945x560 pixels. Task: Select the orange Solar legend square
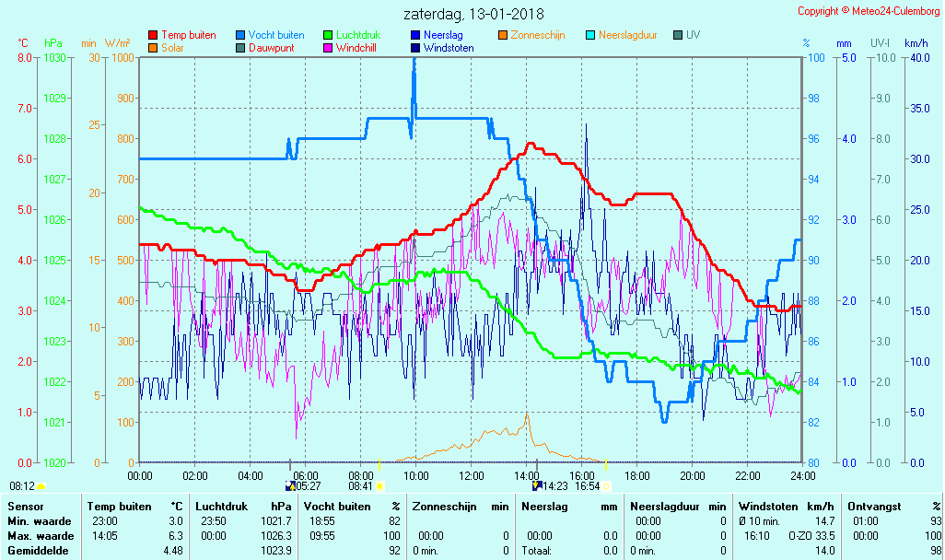[153, 47]
